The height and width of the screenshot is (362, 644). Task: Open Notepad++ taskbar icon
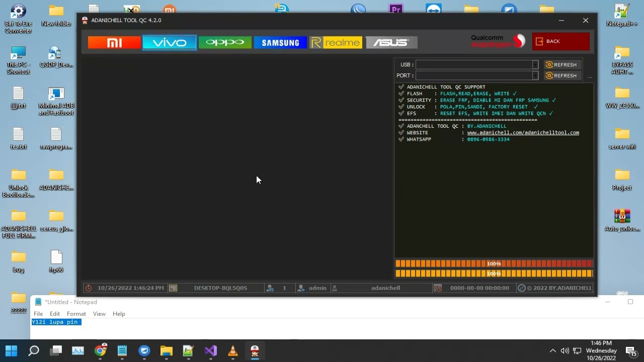(189, 350)
